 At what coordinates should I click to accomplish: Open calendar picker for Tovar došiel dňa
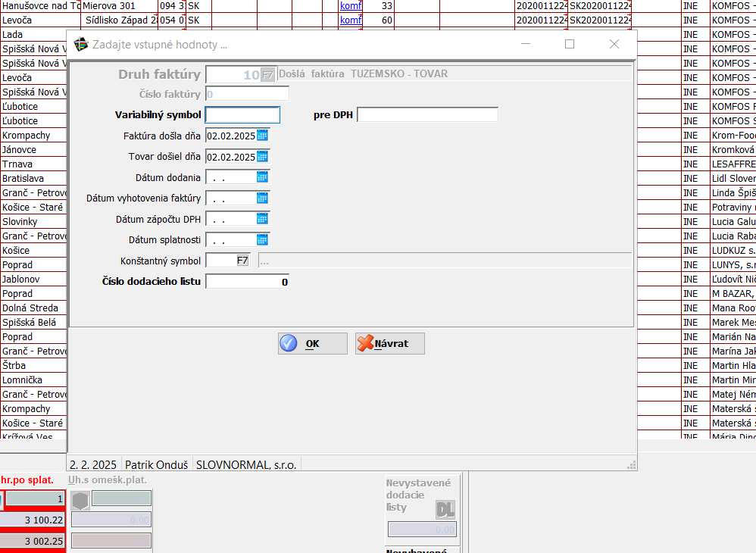click(x=262, y=157)
